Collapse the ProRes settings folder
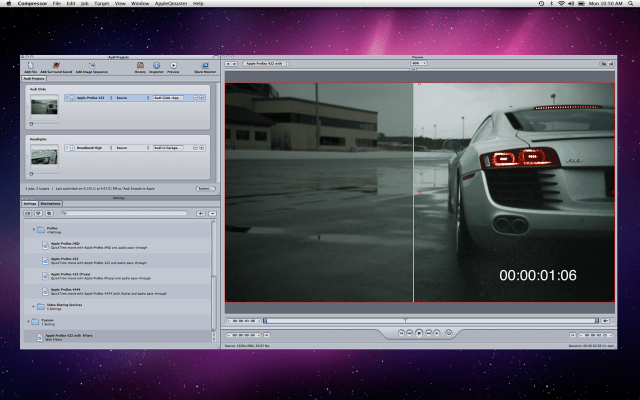Image resolution: width=640 pixels, height=400 pixels. tap(32, 229)
